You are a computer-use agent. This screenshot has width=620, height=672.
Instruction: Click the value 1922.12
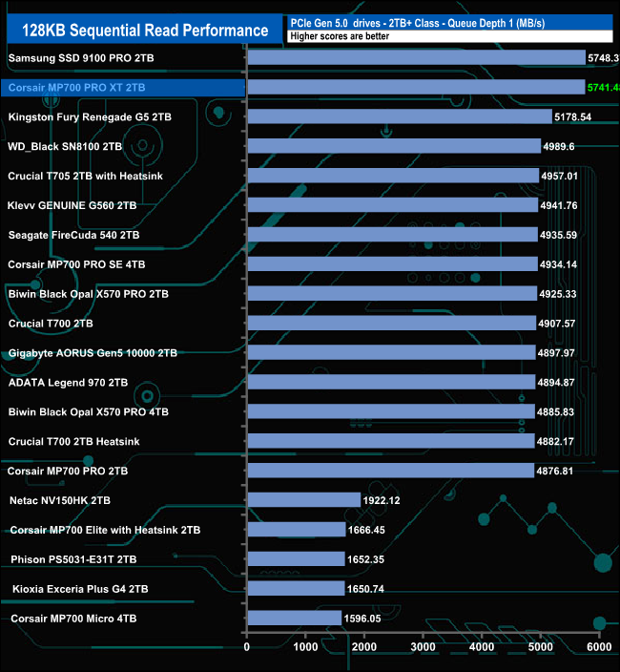pyautogui.click(x=382, y=501)
